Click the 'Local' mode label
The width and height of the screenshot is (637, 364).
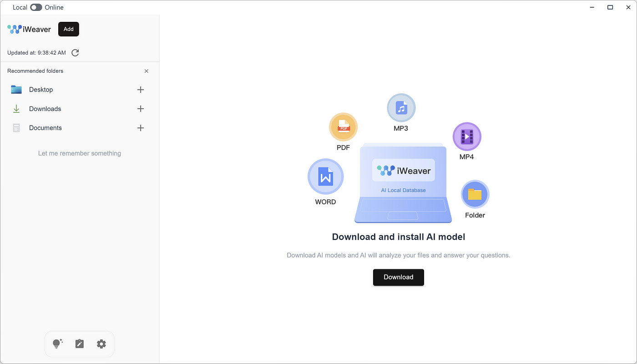(x=20, y=7)
